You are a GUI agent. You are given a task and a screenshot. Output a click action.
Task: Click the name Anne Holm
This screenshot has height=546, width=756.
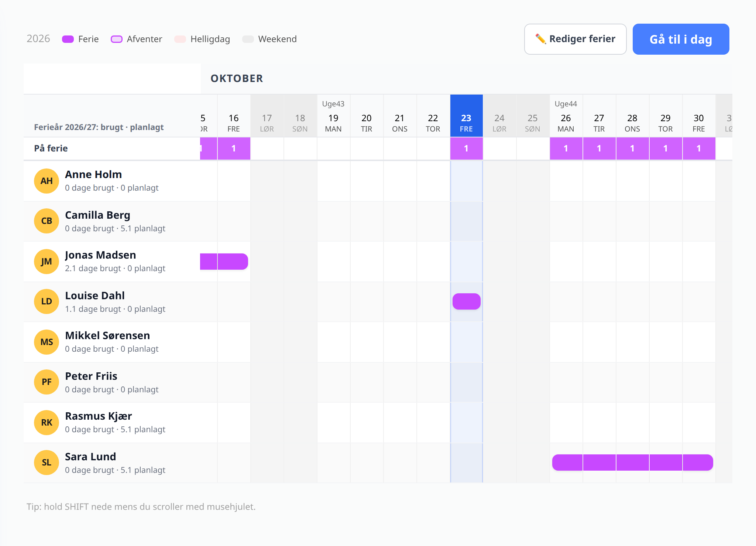(93, 174)
